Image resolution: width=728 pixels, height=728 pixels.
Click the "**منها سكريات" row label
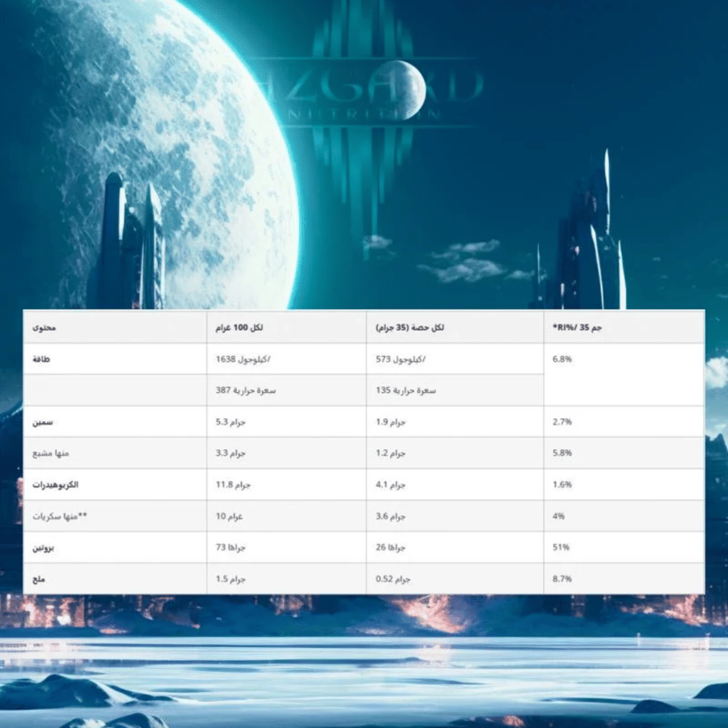[60, 516]
